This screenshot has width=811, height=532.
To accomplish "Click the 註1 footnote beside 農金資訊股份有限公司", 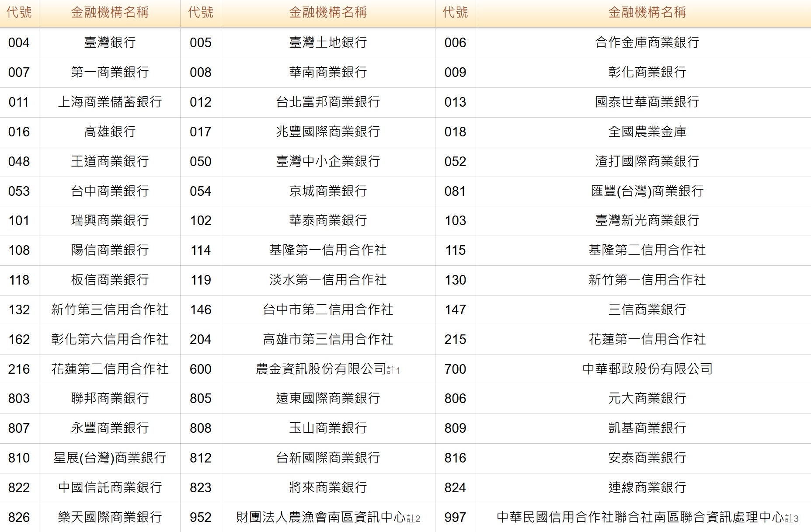I will point(393,371).
